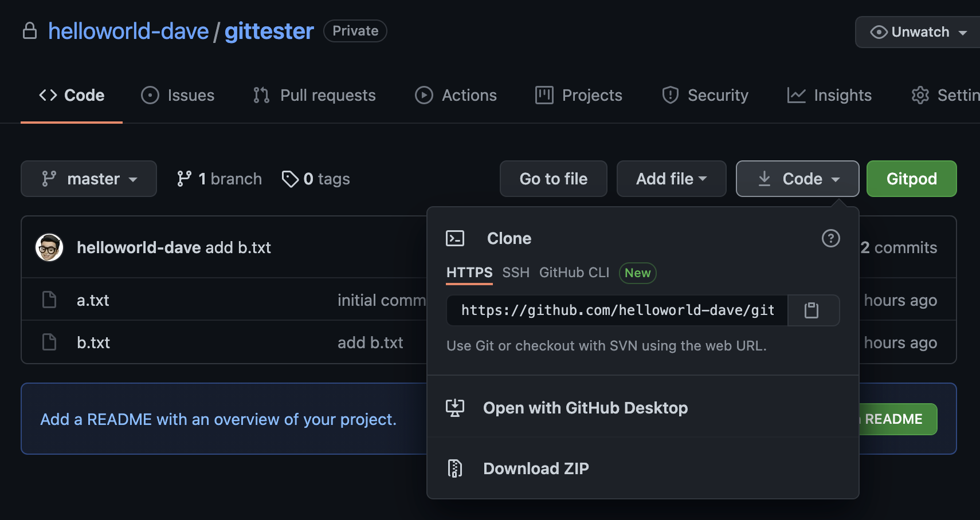The width and height of the screenshot is (980, 520).
Task: Select the clone URL input field
Action: [616, 310]
